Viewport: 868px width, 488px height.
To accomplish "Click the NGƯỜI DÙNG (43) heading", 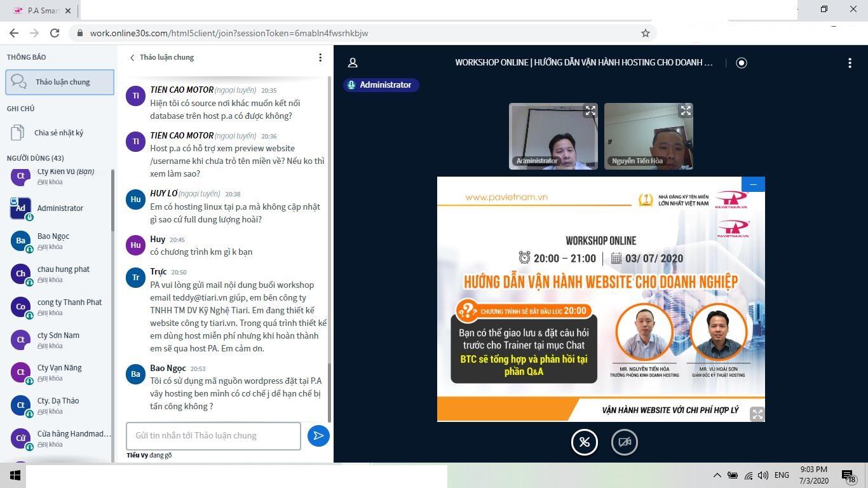I will click(x=36, y=158).
